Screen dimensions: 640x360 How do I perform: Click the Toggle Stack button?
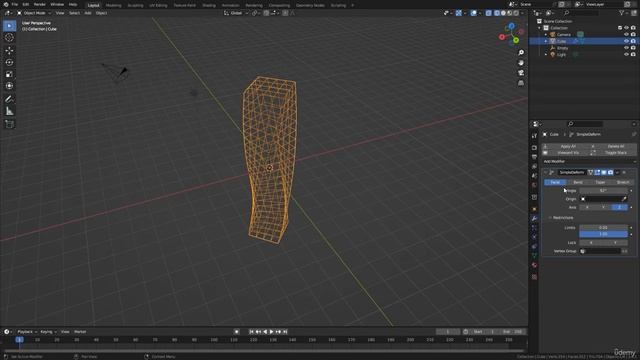click(613, 153)
